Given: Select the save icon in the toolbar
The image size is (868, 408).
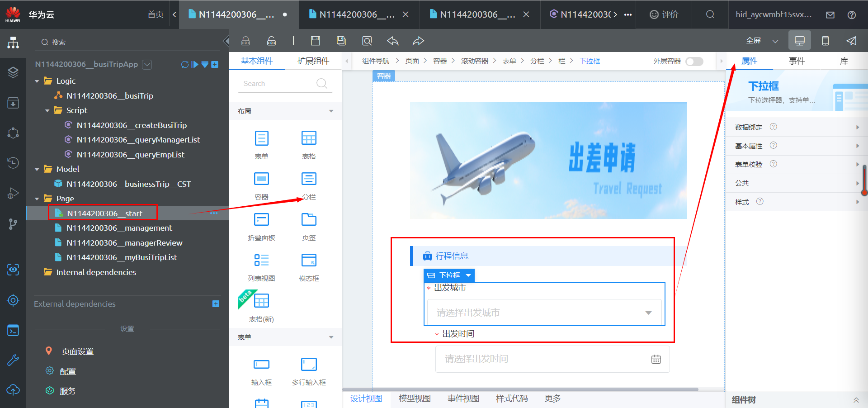Looking at the screenshot, I should (315, 41).
